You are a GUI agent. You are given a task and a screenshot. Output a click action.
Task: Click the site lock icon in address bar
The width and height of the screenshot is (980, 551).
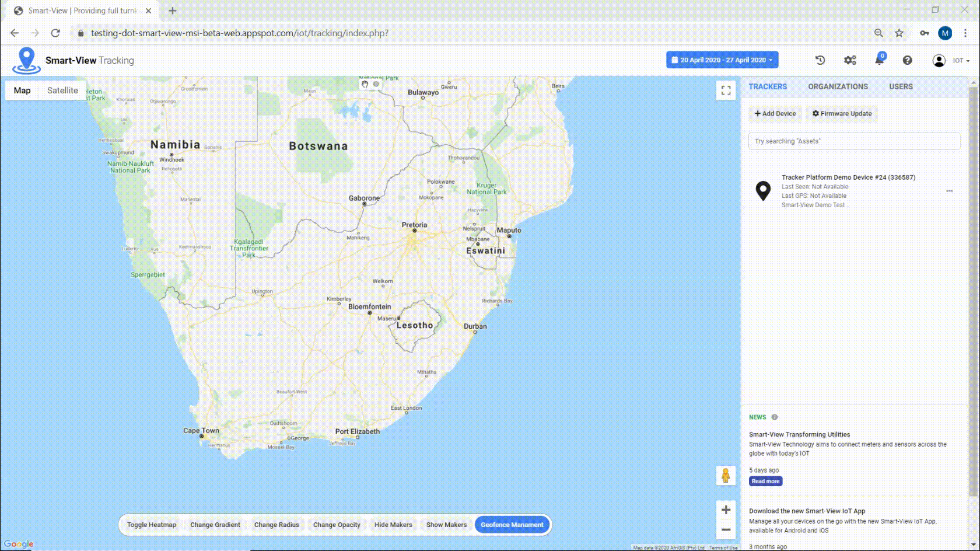(x=80, y=33)
